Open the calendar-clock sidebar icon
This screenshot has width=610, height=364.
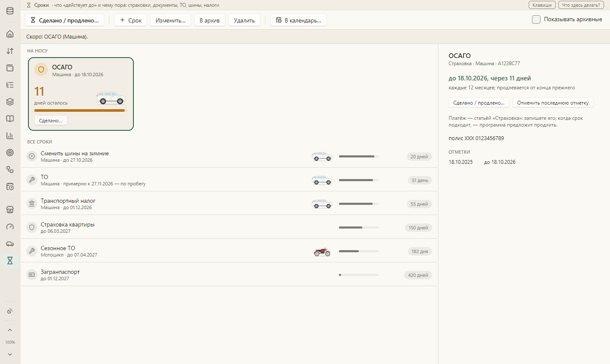click(10, 186)
